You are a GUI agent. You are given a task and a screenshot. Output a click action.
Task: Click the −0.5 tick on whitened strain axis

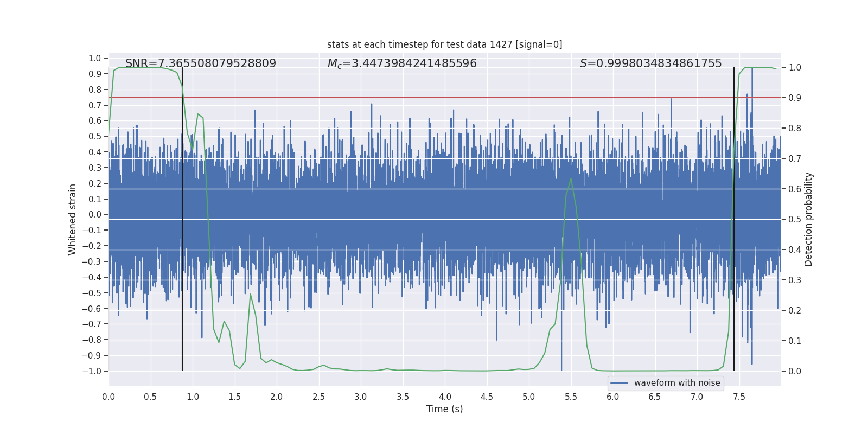point(91,293)
